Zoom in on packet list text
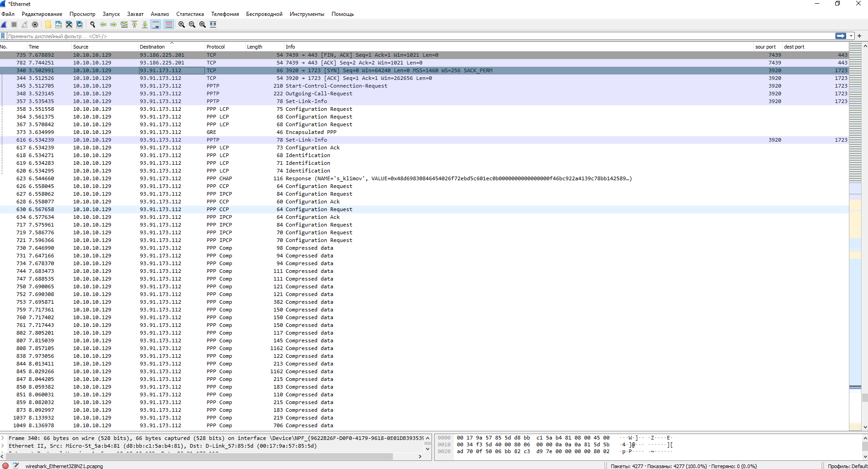This screenshot has height=469, width=868. coord(182,25)
